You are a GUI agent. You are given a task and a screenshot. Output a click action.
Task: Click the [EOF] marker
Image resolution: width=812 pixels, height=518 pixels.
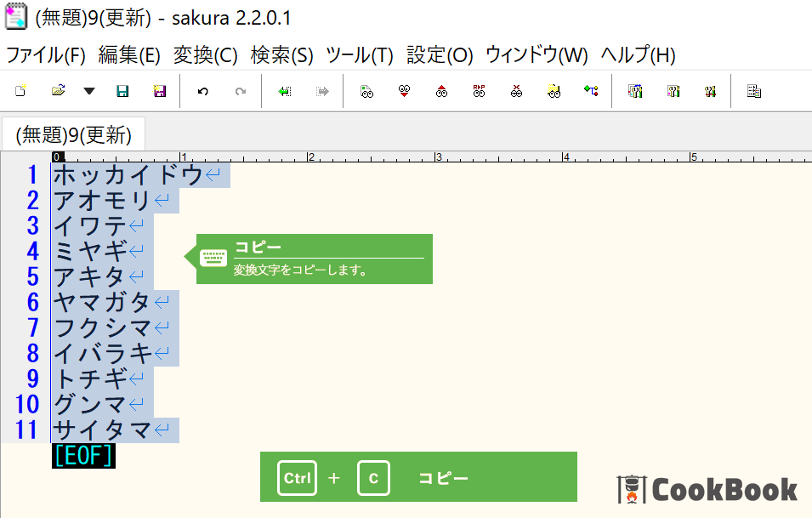point(83,456)
